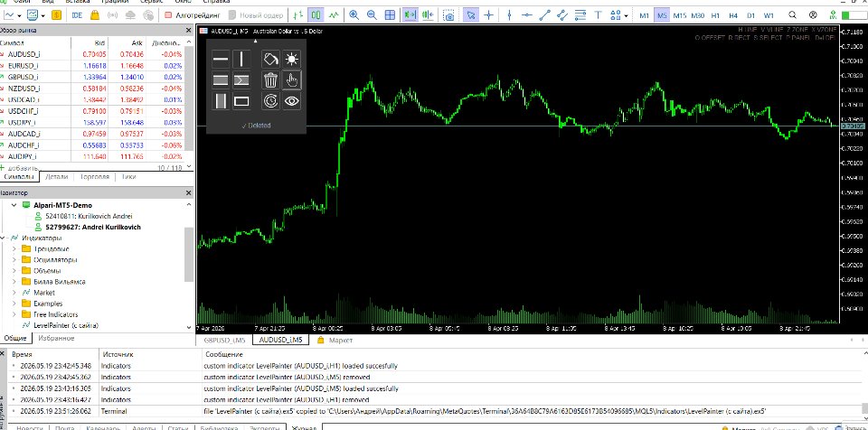Viewport: 868px width, 430px height.
Task: Open the Избранное tab in Navigator
Action: pyautogui.click(x=56, y=338)
